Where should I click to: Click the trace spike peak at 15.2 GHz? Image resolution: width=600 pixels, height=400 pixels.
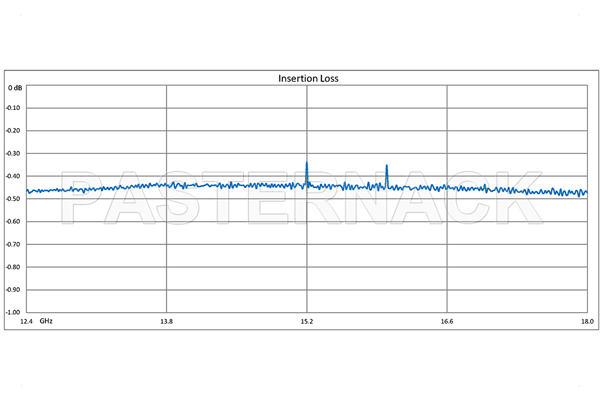(x=307, y=161)
